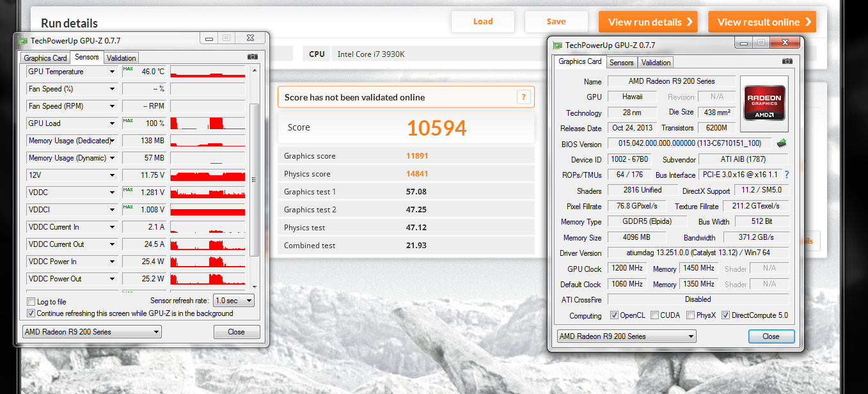The height and width of the screenshot is (394, 868).
Task: Click the screenshot camera icon in the GPU-Z Graphics Card window
Action: tap(787, 61)
